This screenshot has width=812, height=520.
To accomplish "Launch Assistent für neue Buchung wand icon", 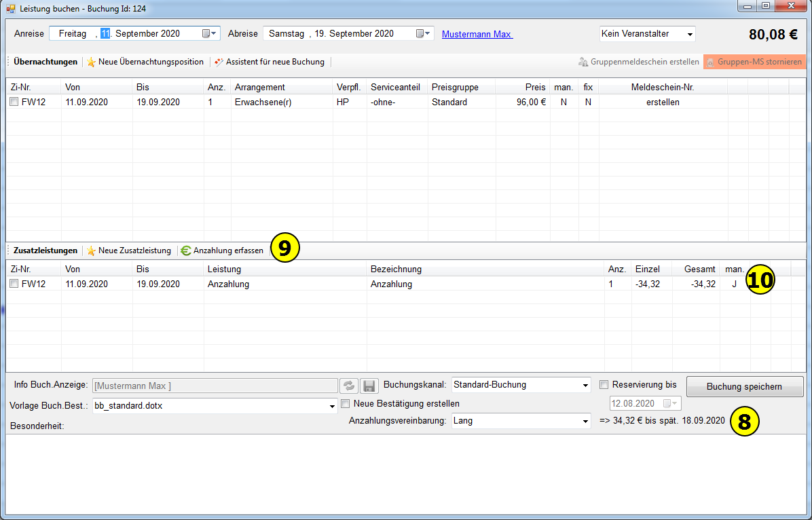I will (x=219, y=62).
